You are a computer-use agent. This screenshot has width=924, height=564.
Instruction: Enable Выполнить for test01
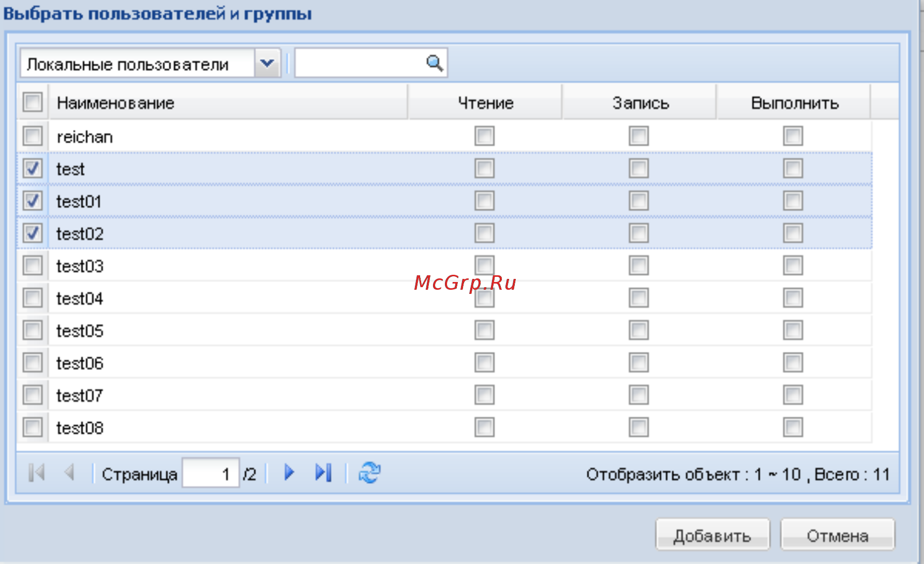793,201
